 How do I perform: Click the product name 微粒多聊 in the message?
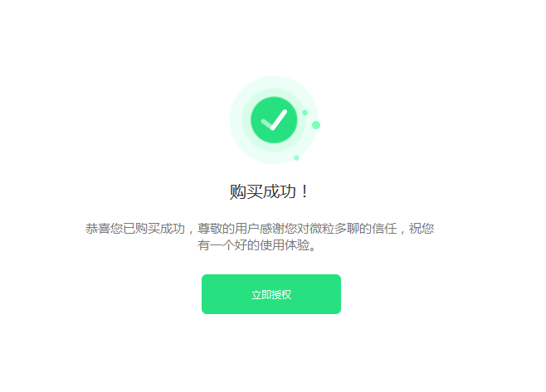(x=334, y=229)
